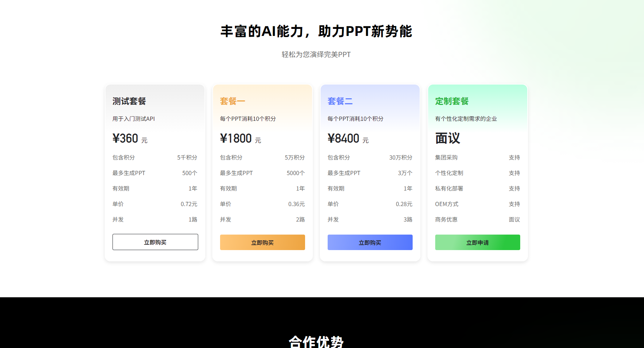Click 个性化定制 row label
This screenshot has height=348, width=644.
[x=449, y=173]
